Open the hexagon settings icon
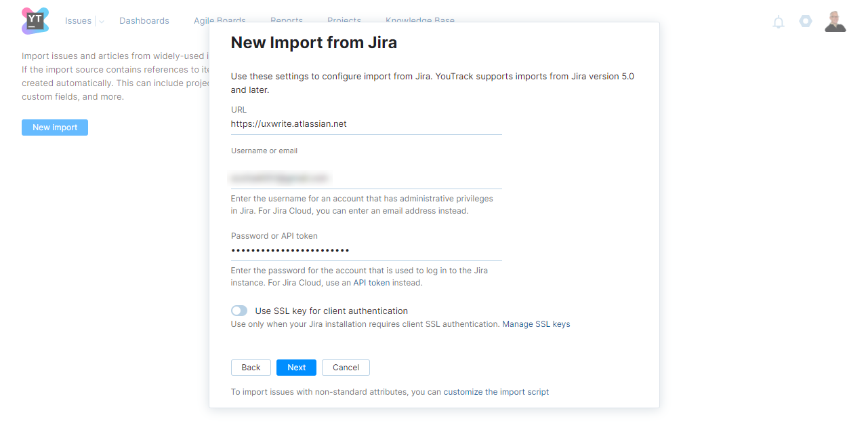Screen dimensions: 868x432 click(805, 21)
